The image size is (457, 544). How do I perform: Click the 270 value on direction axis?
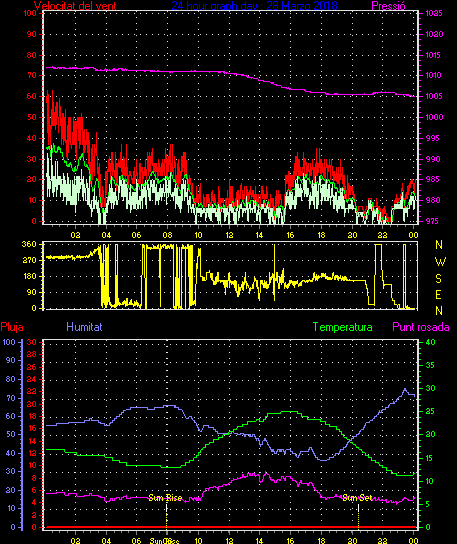[29, 260]
